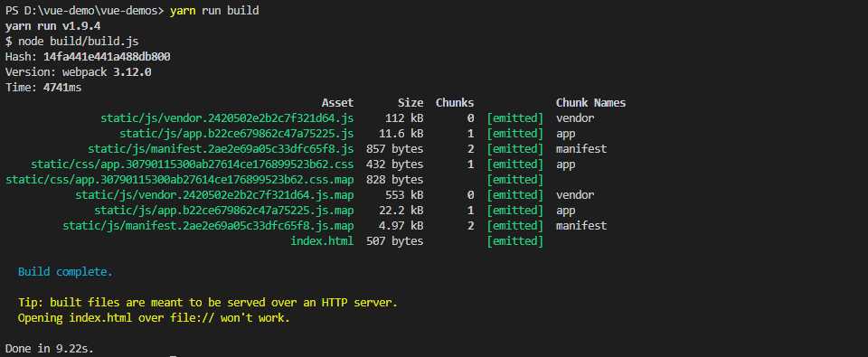Click the static/css app .css.map asset path
The width and height of the screenshot is (868, 357).
[179, 179]
